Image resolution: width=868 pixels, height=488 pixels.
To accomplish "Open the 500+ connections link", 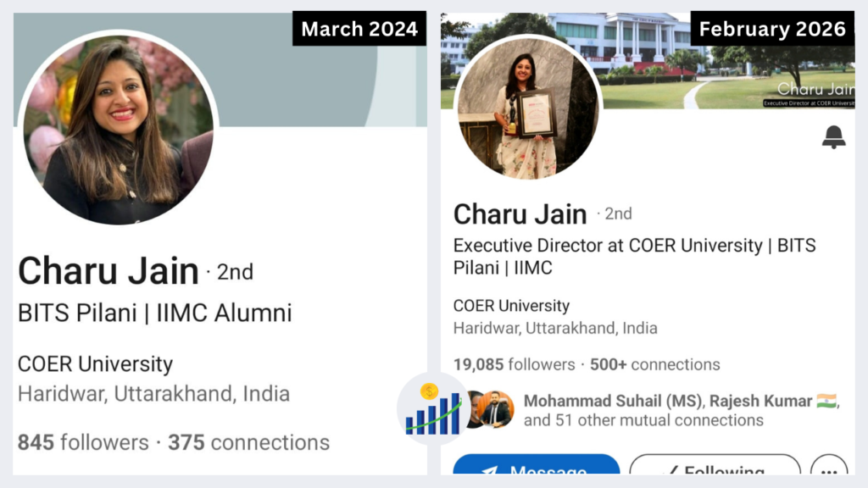I will click(654, 364).
